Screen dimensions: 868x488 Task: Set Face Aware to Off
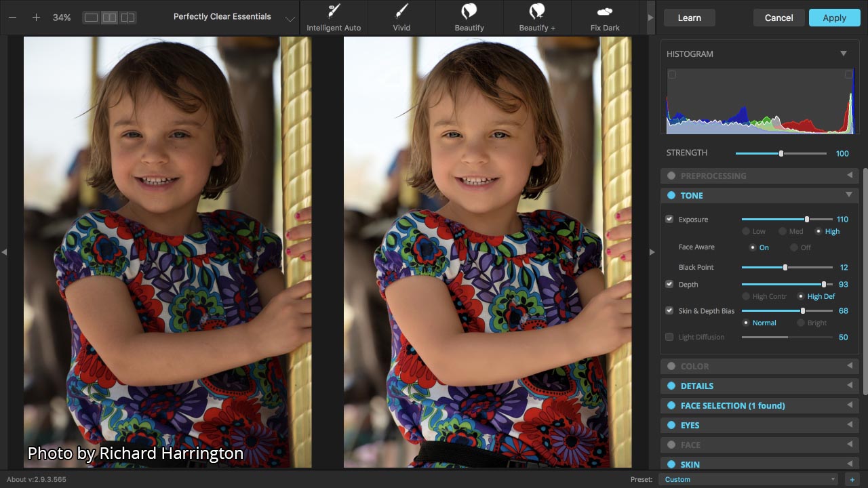tap(794, 247)
